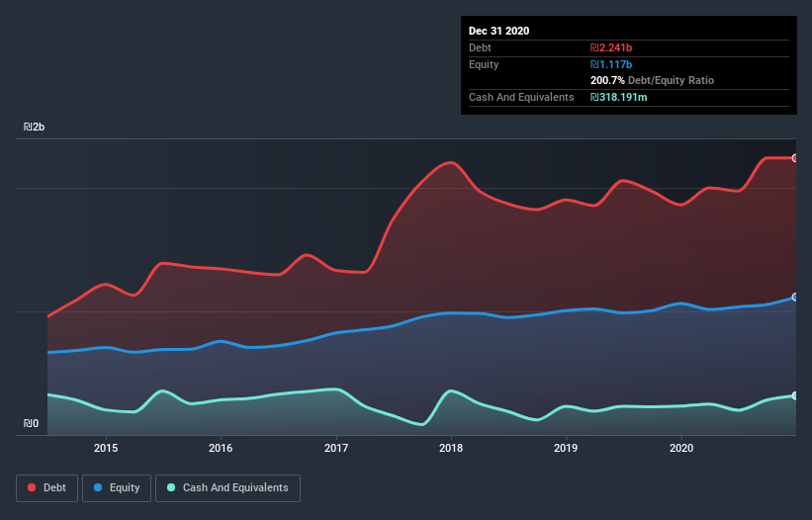Viewport: 812px width, 520px height.
Task: Click the ₪2b y-axis label
Action: point(35,128)
